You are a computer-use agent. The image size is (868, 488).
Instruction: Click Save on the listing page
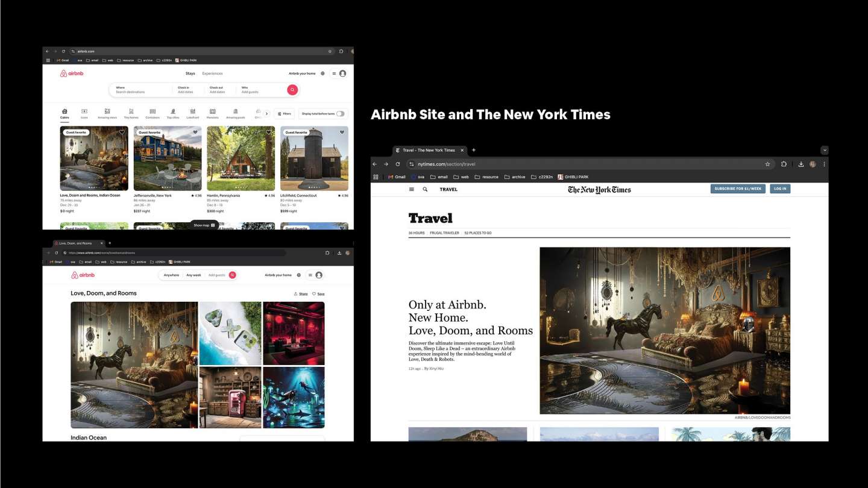tap(318, 294)
